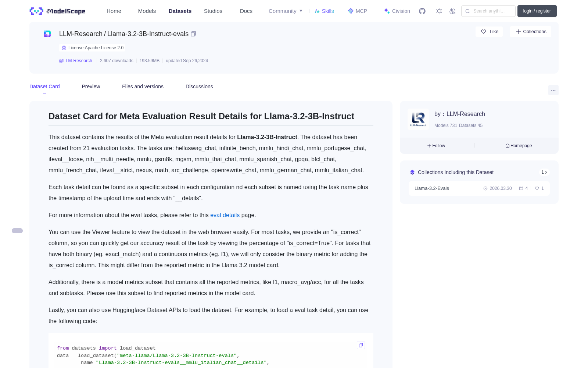Open the Llama-3.2-Evals collection

(479, 188)
